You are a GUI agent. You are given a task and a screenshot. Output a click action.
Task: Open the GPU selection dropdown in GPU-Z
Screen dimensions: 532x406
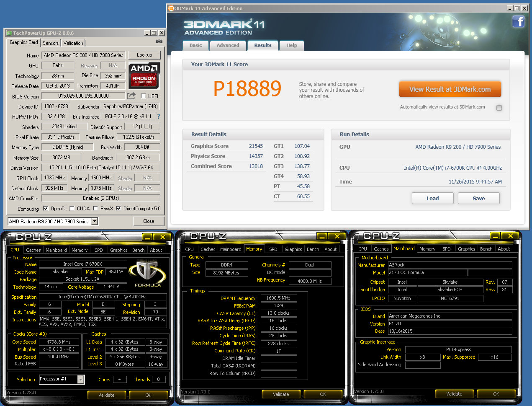pyautogui.click(x=94, y=221)
